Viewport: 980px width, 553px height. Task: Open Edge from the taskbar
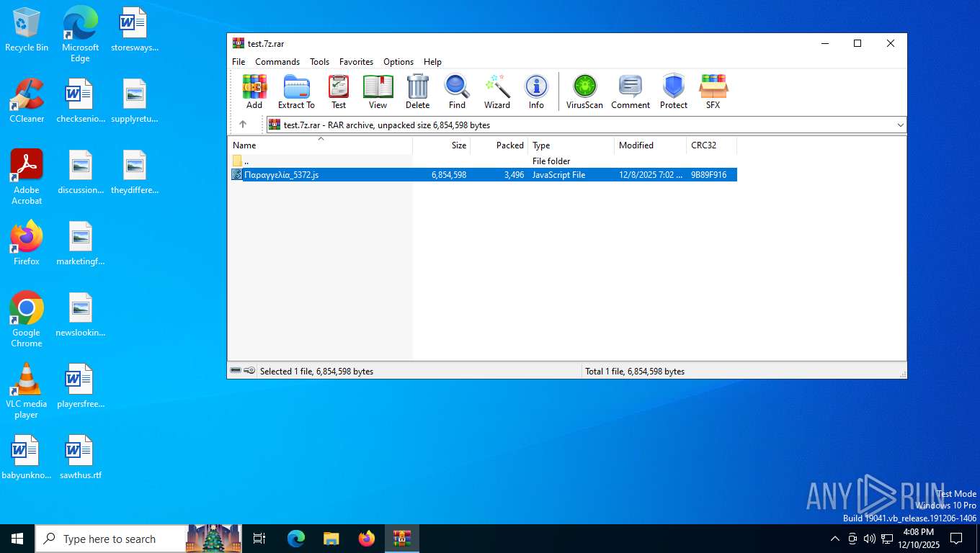(295, 539)
